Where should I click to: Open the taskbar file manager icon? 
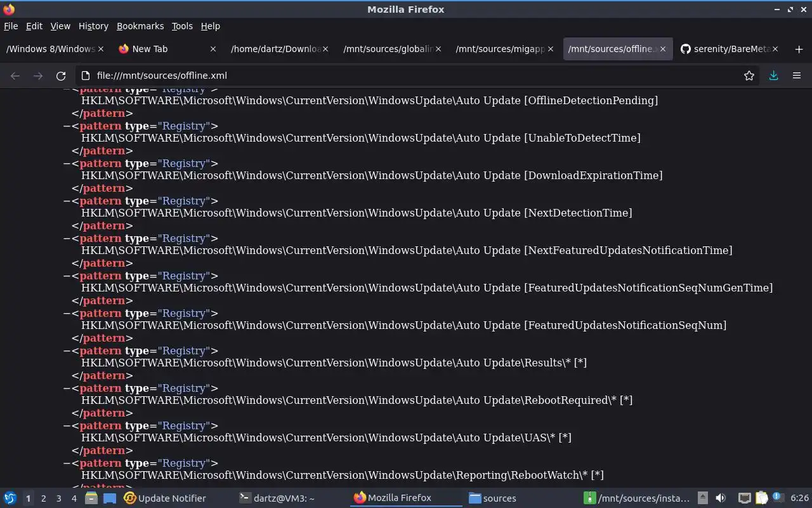pyautogui.click(x=91, y=498)
